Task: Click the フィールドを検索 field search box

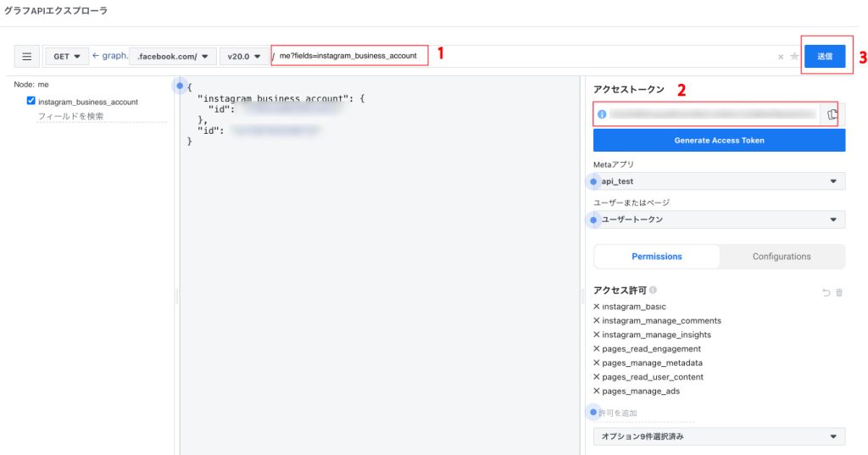Action: click(100, 117)
